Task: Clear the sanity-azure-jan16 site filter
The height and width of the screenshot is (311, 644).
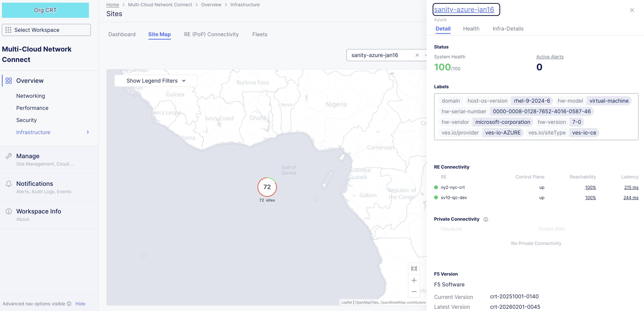Action: (417, 55)
